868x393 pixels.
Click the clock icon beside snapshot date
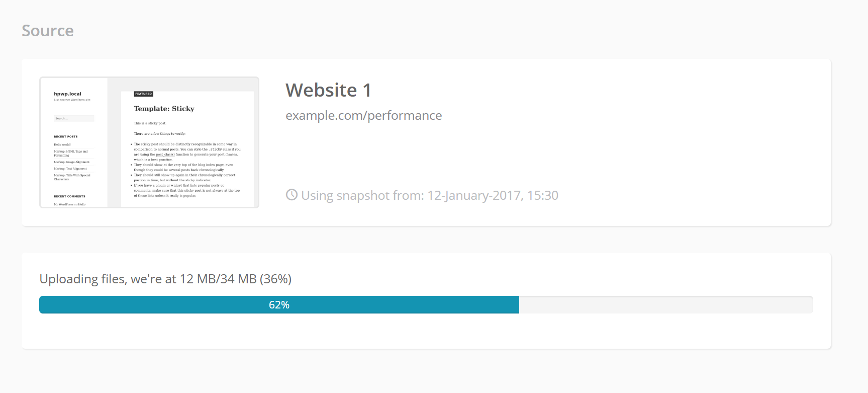coord(292,195)
